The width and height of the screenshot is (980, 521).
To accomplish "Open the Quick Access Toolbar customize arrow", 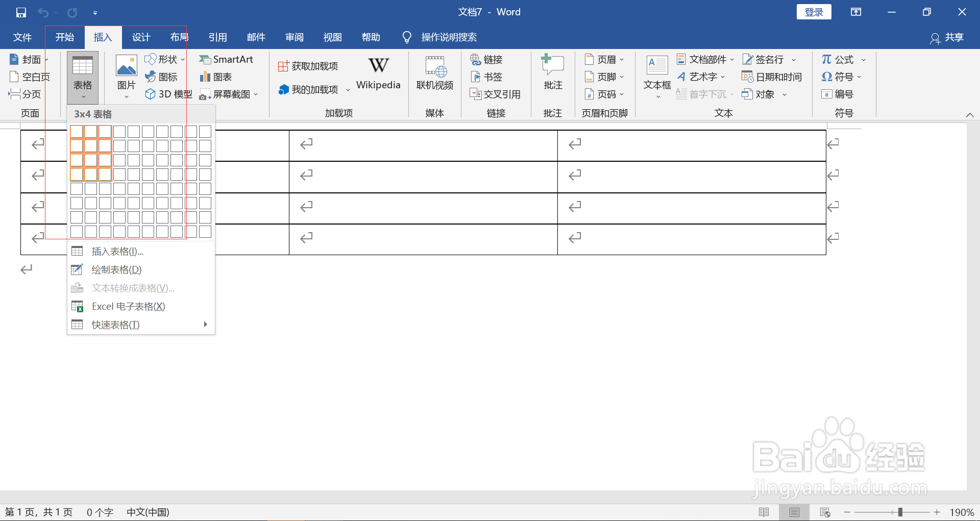I will pos(95,13).
